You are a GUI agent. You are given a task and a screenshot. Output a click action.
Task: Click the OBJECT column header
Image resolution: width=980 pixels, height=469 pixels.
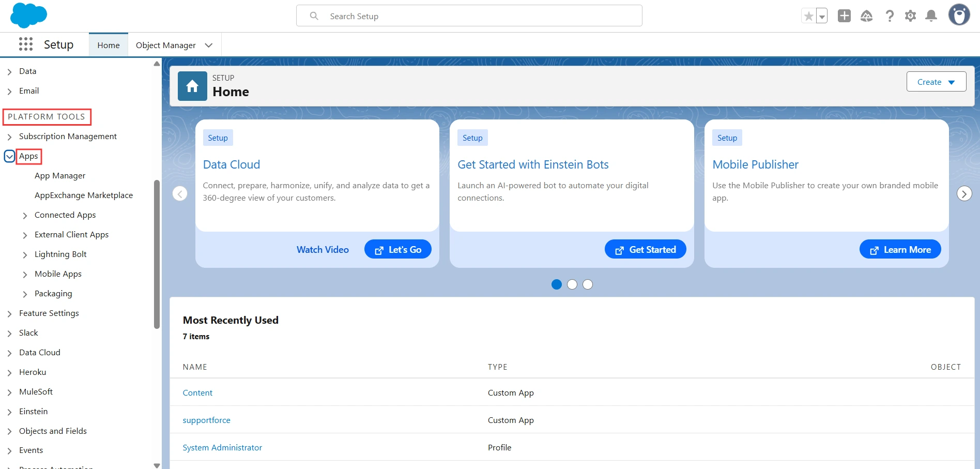point(945,367)
